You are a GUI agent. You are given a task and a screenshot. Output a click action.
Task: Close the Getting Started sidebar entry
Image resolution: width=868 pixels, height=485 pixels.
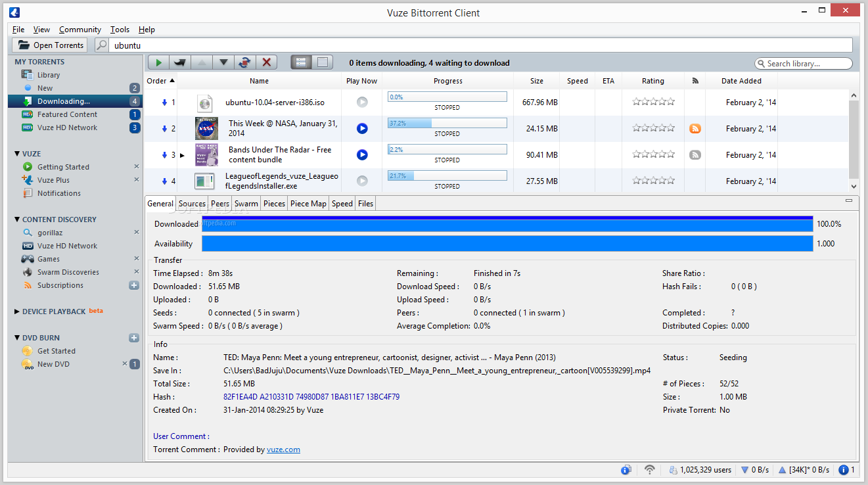click(x=137, y=166)
